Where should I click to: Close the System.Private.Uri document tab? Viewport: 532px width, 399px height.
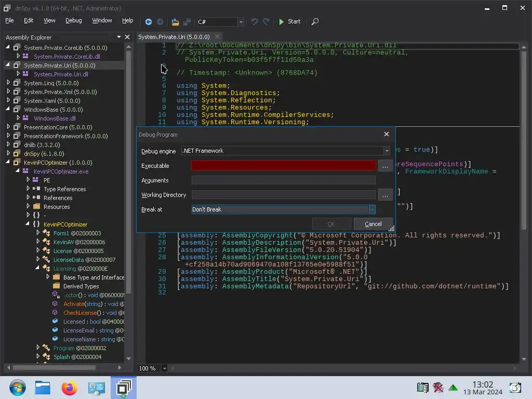coord(217,36)
